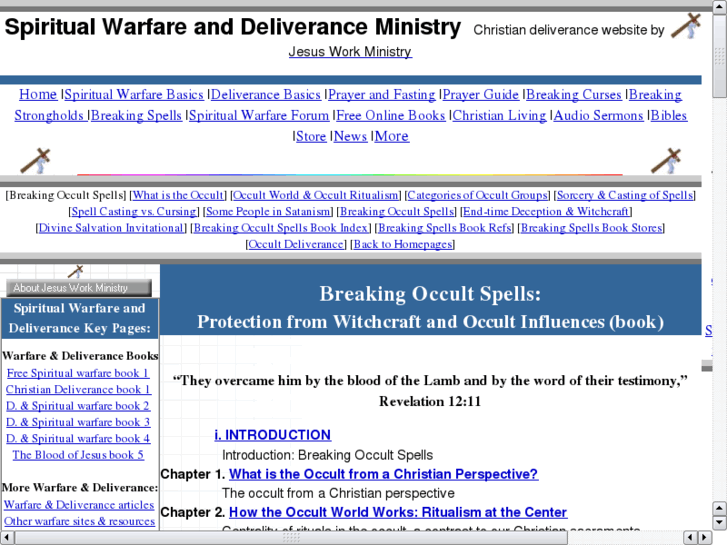Screen dimensions: 727x545
Task: Click the horizontal scrollbar right arrow at far right
Action: 705,537
